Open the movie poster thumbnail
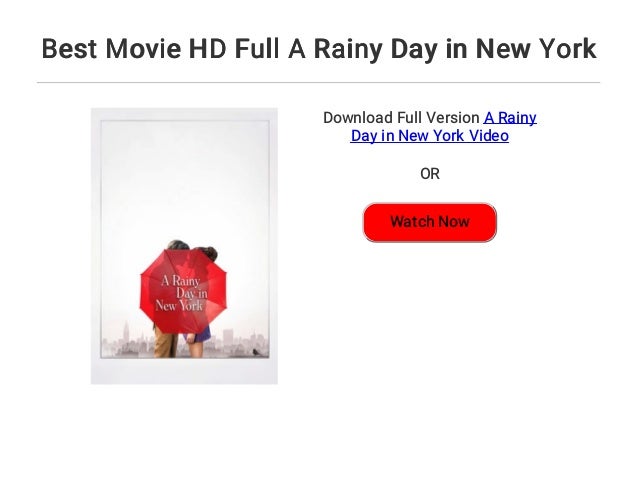This screenshot has width=638, height=479. 184,246
